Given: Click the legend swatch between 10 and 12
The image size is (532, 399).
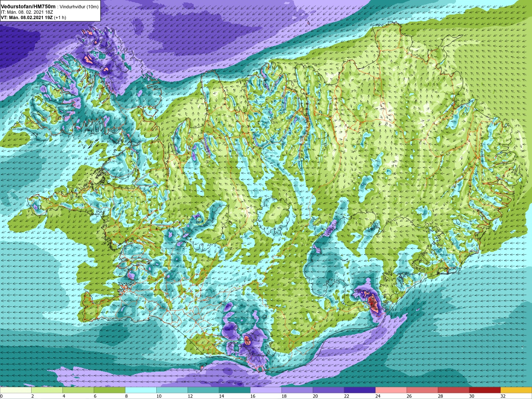Looking at the screenshot, I should coord(172,390).
